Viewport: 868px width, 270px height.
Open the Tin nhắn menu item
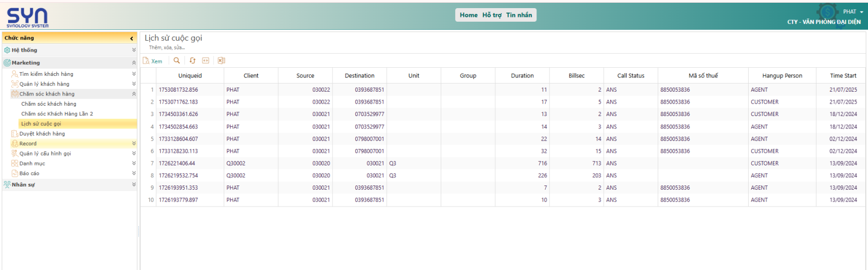[519, 15]
